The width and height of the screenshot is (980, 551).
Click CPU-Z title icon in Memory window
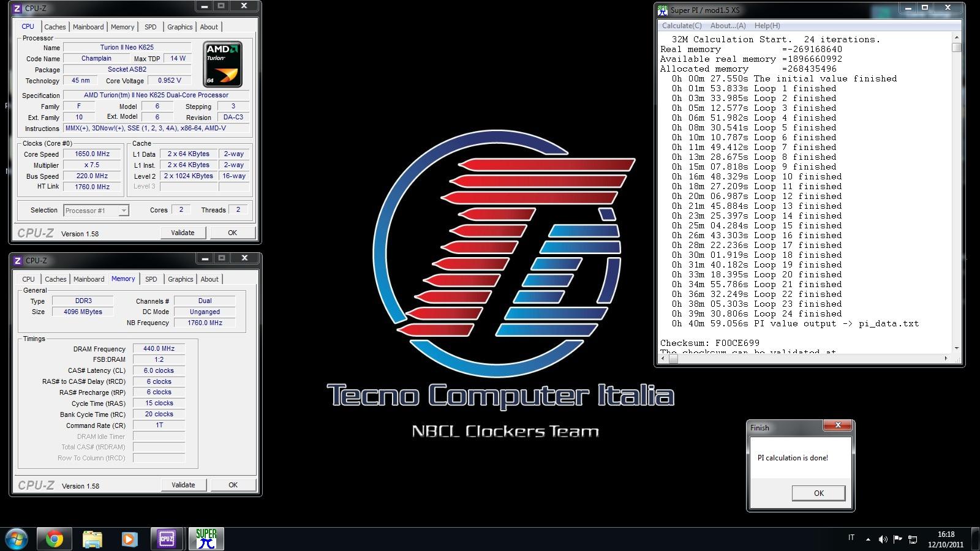pos(18,260)
